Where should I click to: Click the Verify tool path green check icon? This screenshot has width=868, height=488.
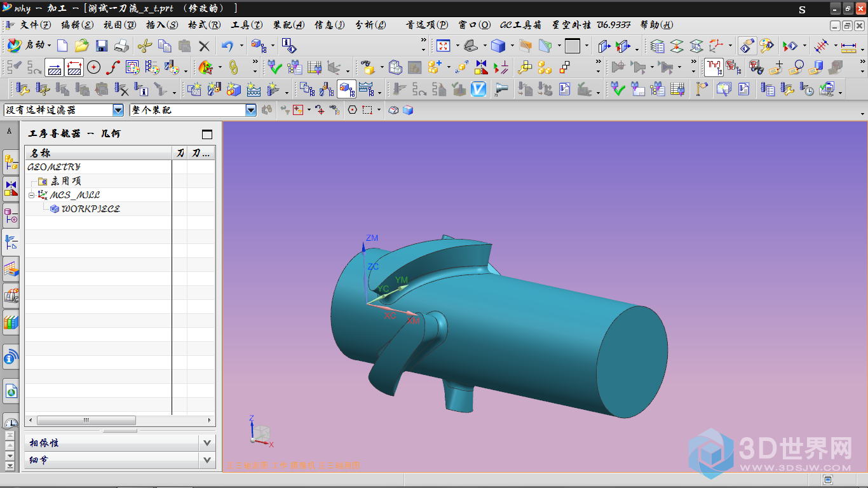tap(275, 67)
